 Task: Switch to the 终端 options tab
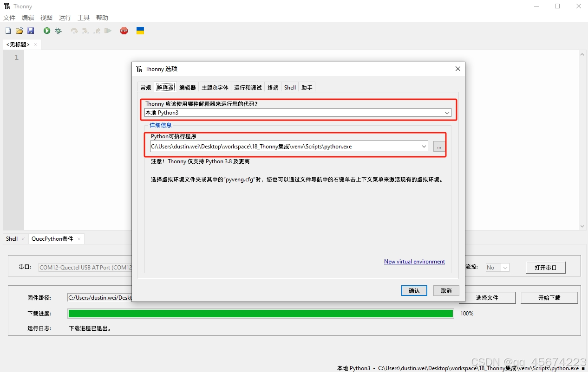273,87
